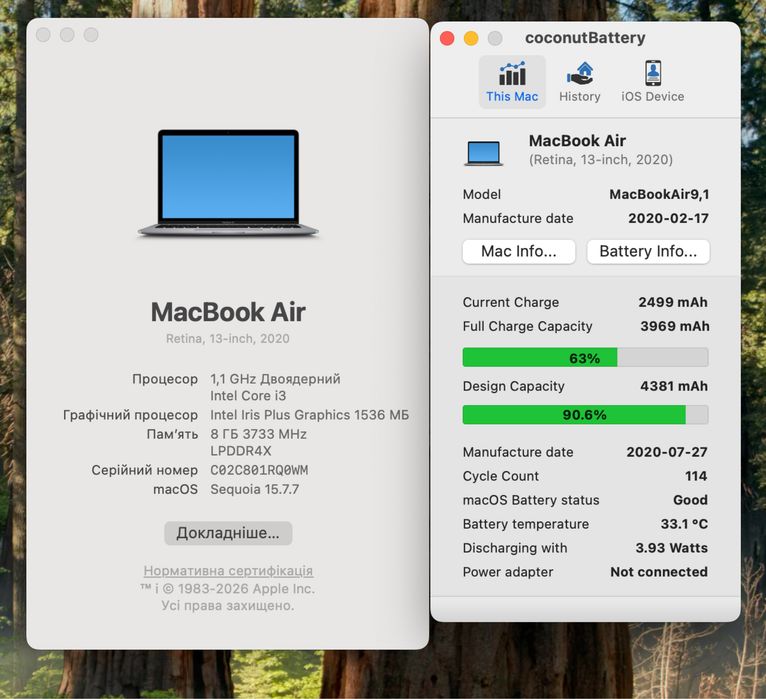Click the Retina, 13-inch, 2020 subtitle in About window

[x=228, y=339]
